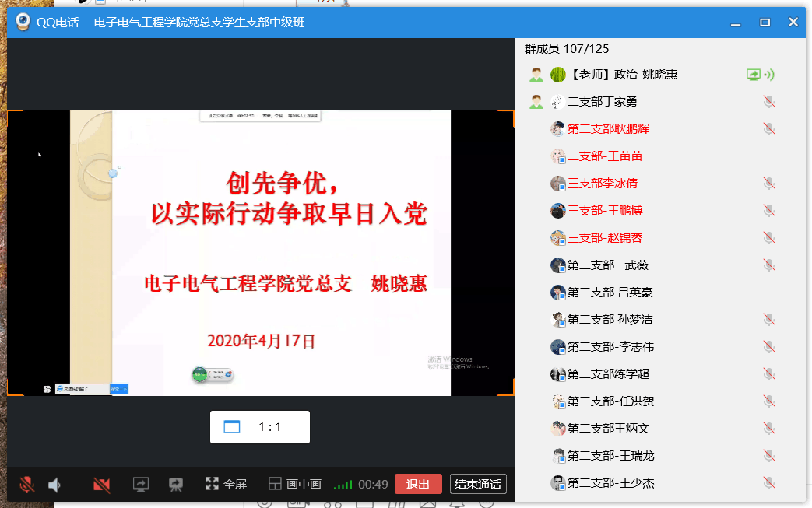Click the QQ电话 penguin logo in title bar

(23, 22)
